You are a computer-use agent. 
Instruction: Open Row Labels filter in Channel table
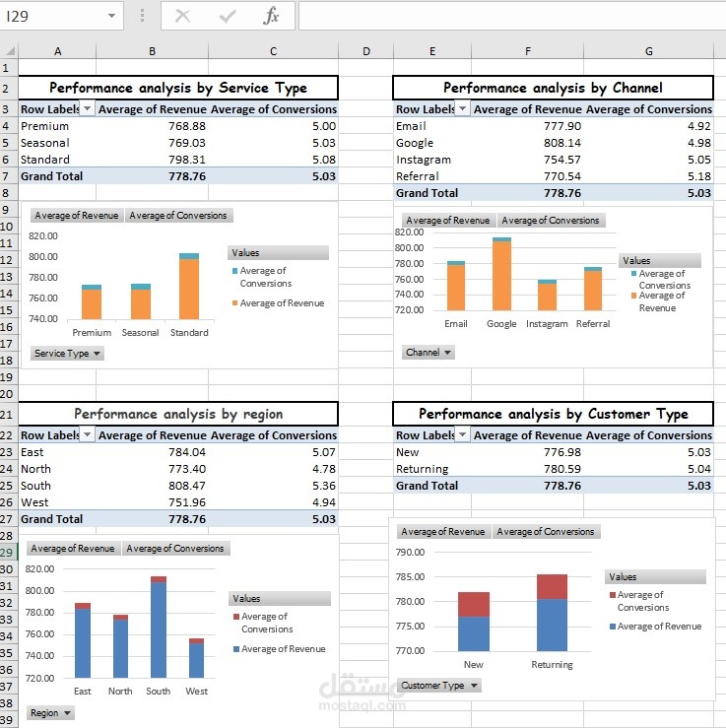462,109
